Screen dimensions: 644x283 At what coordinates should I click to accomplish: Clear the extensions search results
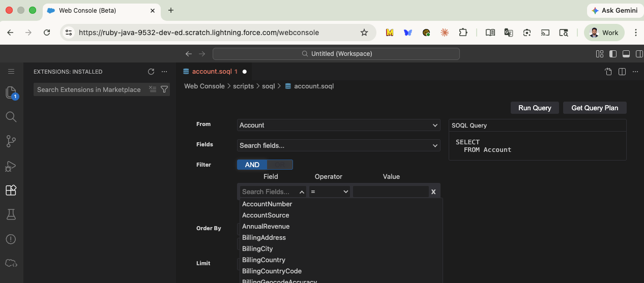(153, 89)
